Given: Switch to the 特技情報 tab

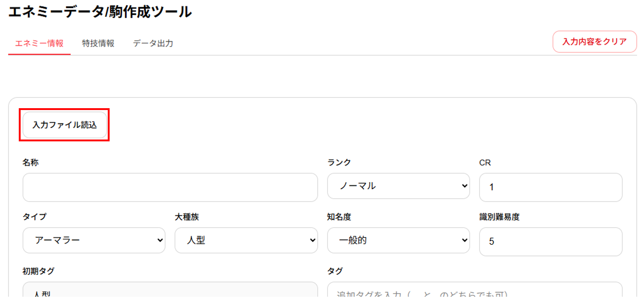Looking at the screenshot, I should pos(98,43).
